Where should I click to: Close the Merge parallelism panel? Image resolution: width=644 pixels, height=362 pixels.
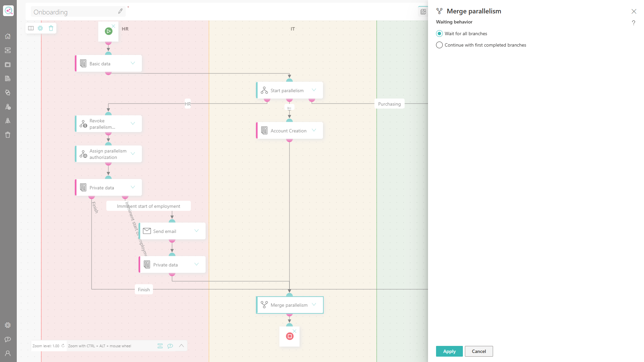(x=634, y=11)
